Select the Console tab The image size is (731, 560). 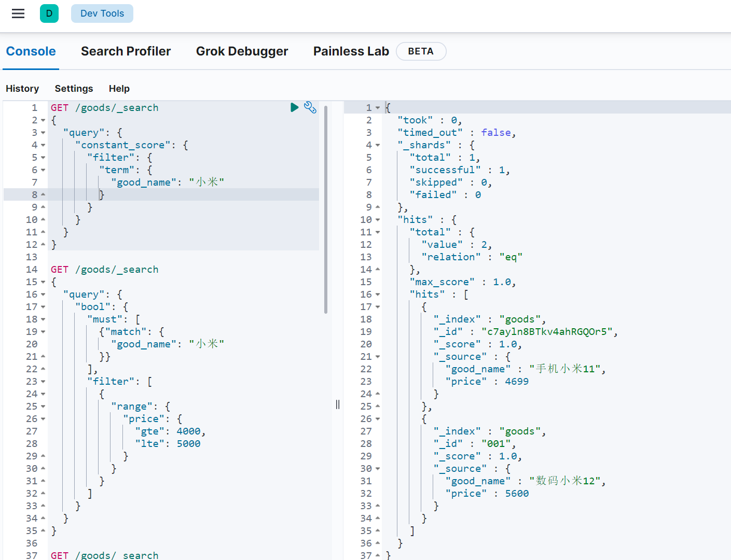click(x=31, y=51)
